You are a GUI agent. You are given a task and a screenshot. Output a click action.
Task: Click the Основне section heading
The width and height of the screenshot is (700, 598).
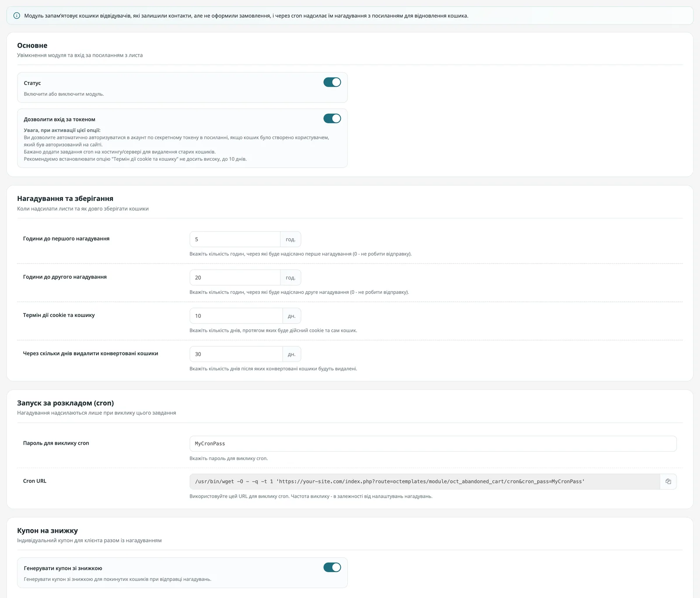click(32, 46)
